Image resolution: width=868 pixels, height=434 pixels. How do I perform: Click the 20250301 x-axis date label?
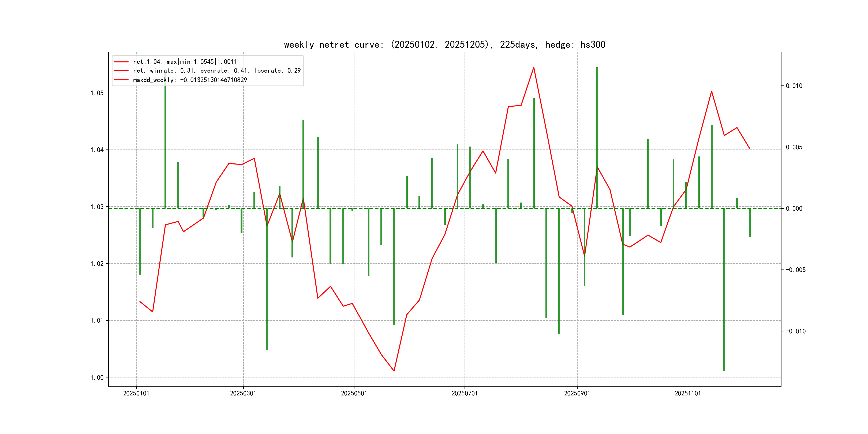pos(243,393)
